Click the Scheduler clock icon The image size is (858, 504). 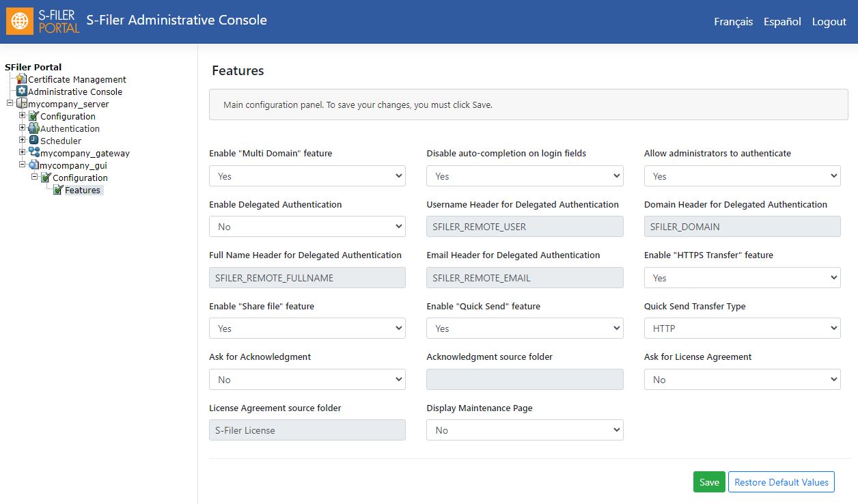click(34, 141)
